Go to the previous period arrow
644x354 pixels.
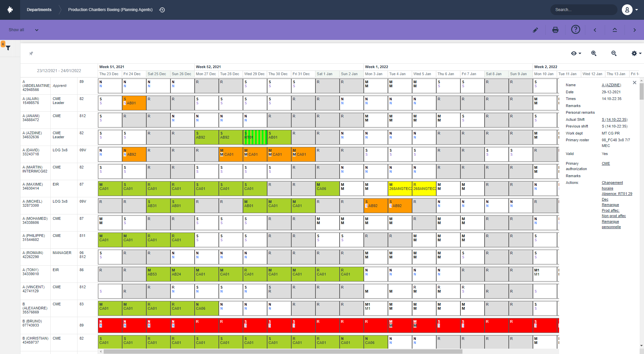pos(595,30)
